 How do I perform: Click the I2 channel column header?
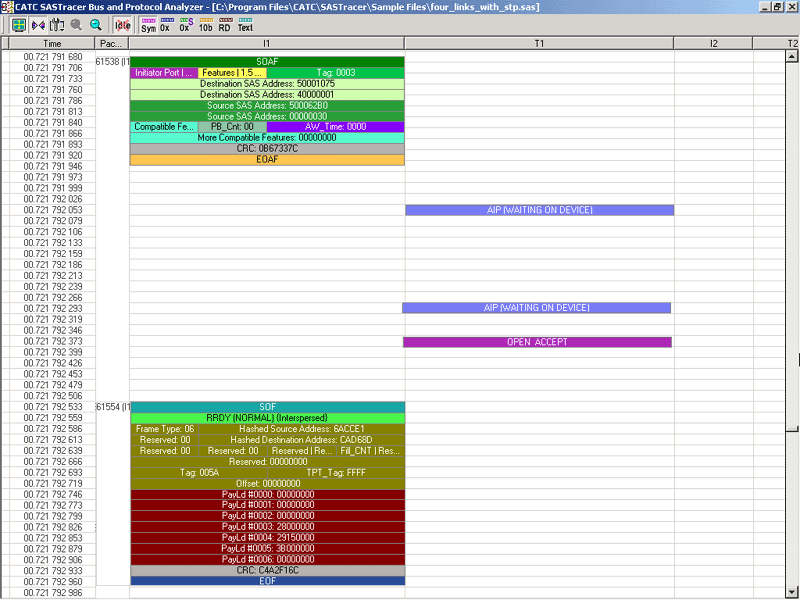713,43
